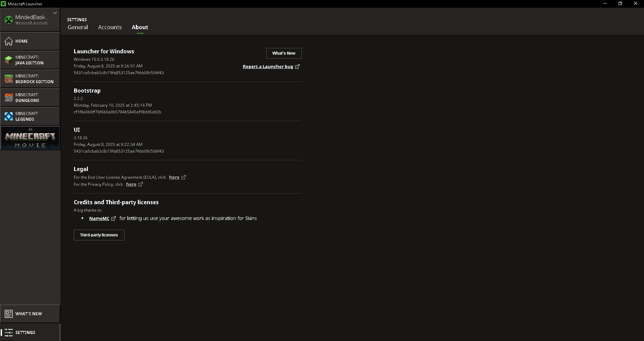Click the Settings sliders icon
Image resolution: width=644 pixels, height=341 pixels.
[9, 333]
